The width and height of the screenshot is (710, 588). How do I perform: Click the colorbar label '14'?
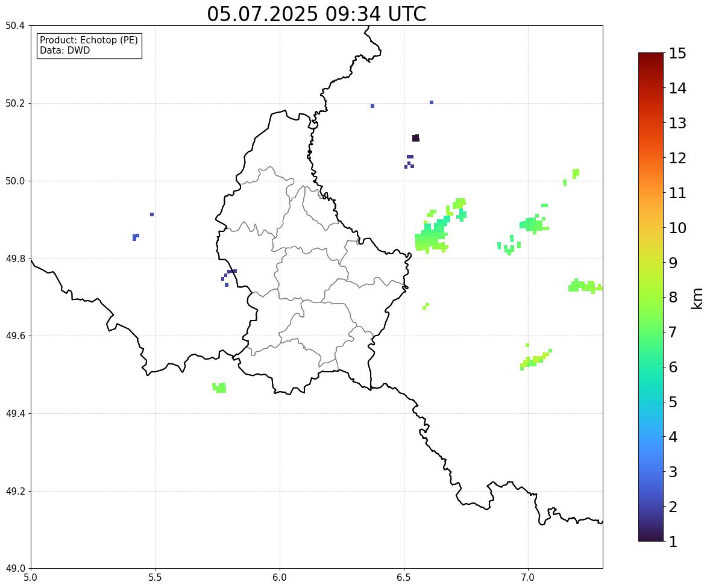[x=677, y=89]
